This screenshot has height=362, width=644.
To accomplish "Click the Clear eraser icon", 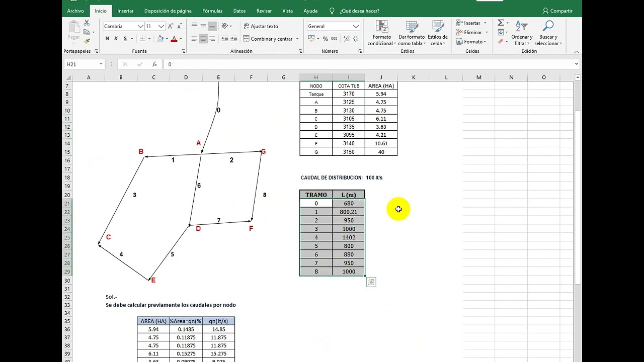I will (x=501, y=41).
